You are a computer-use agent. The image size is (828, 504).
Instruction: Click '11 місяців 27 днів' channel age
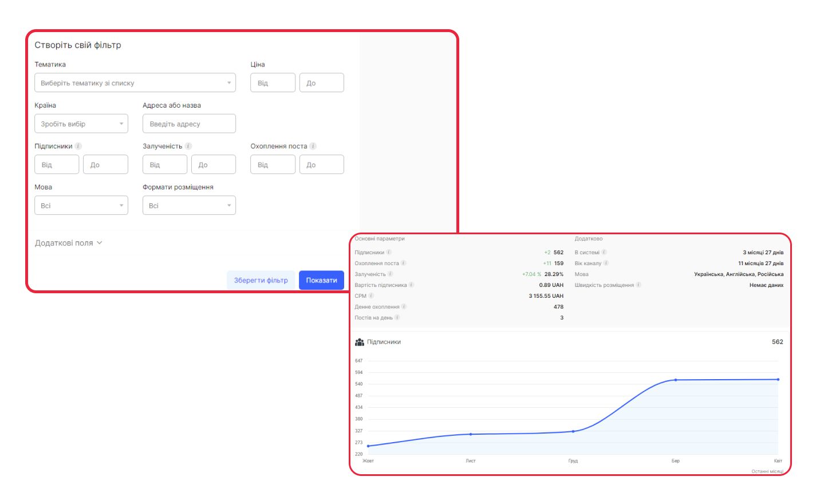pos(761,263)
